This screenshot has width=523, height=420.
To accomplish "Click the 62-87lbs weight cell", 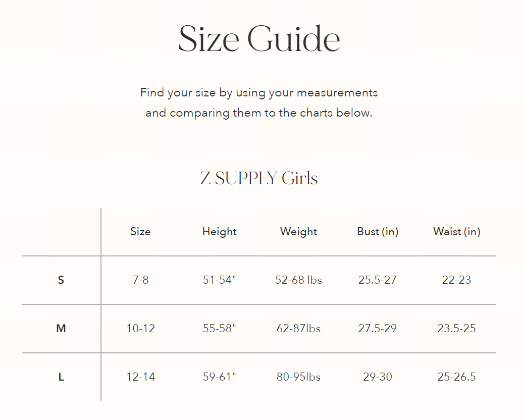I will 298,328.
